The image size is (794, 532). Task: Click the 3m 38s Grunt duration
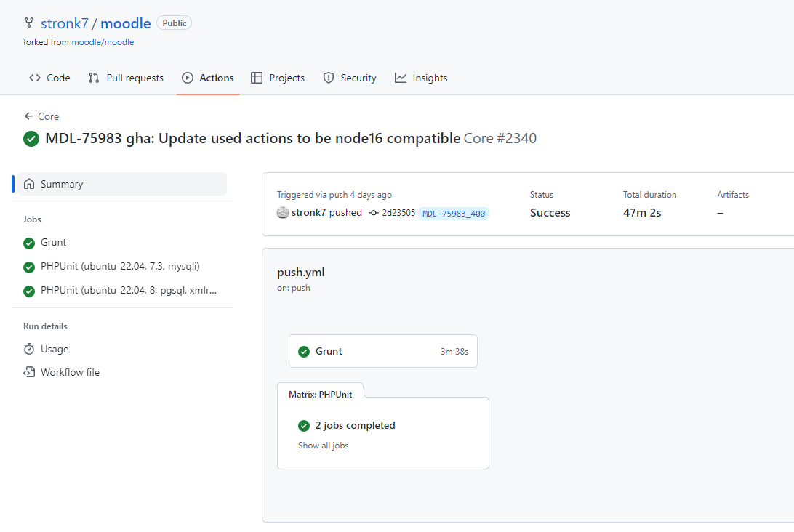[454, 352]
